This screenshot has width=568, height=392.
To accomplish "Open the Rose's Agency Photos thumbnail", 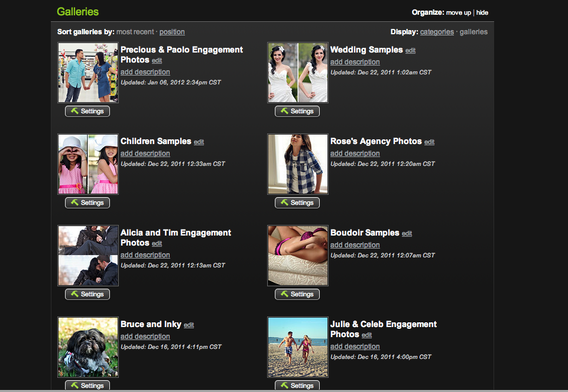I will click(298, 164).
